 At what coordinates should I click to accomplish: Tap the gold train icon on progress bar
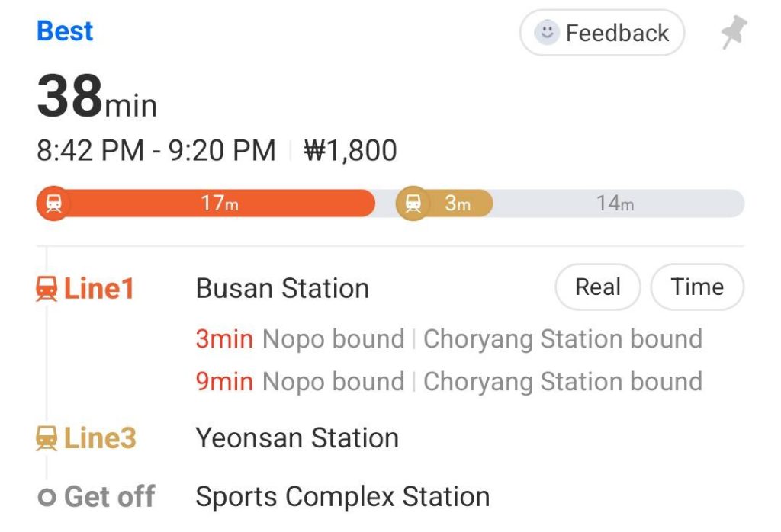click(413, 204)
